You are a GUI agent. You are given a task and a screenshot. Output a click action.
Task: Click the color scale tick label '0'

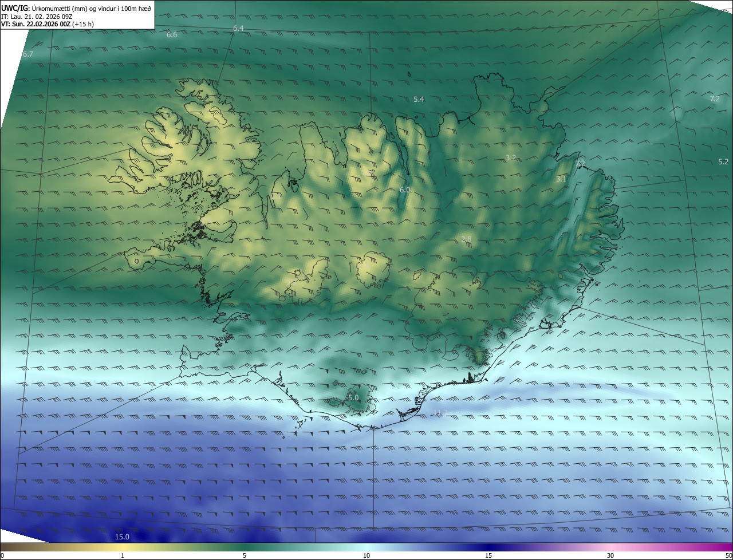click(x=2, y=555)
